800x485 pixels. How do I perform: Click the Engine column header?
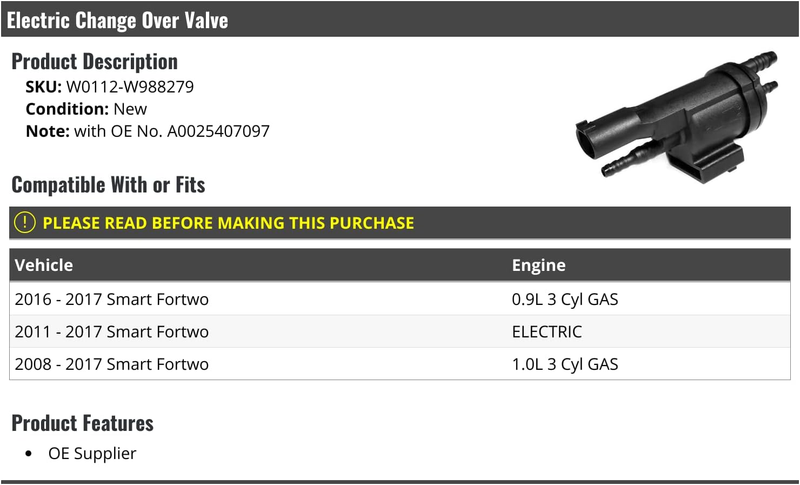point(538,265)
